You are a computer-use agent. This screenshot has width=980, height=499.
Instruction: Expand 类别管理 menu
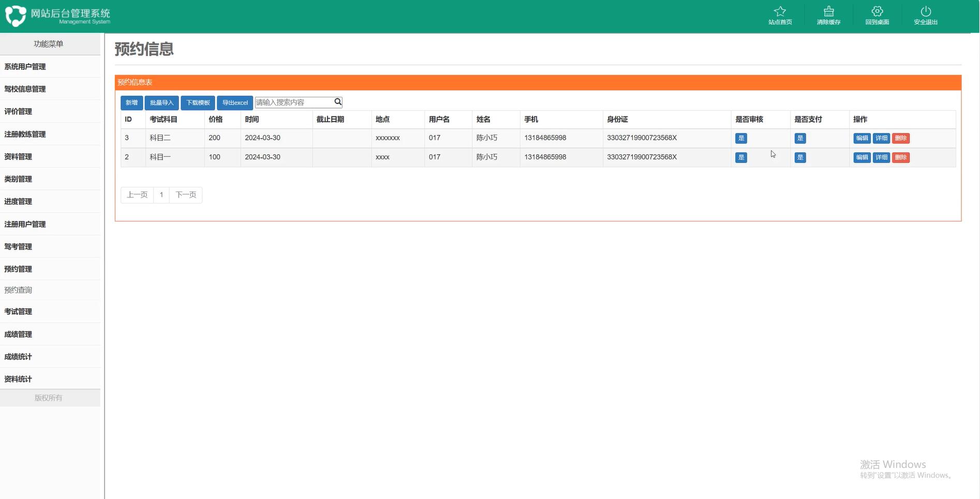pos(50,179)
